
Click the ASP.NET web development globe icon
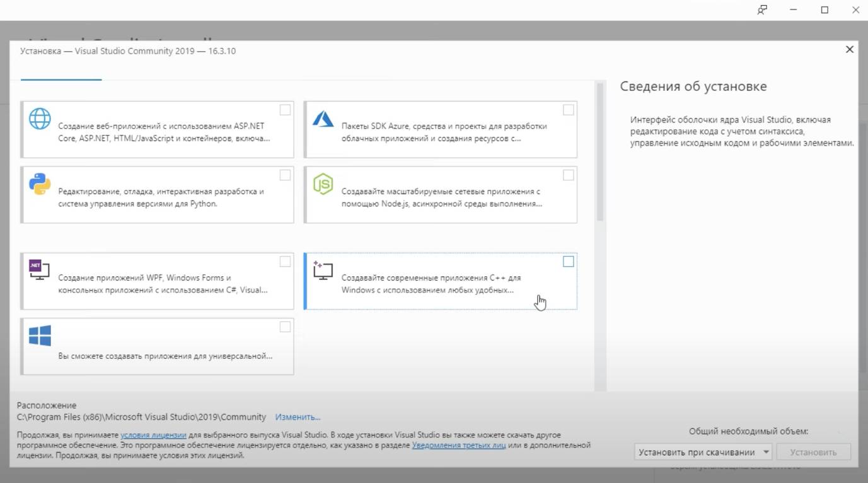pos(40,119)
